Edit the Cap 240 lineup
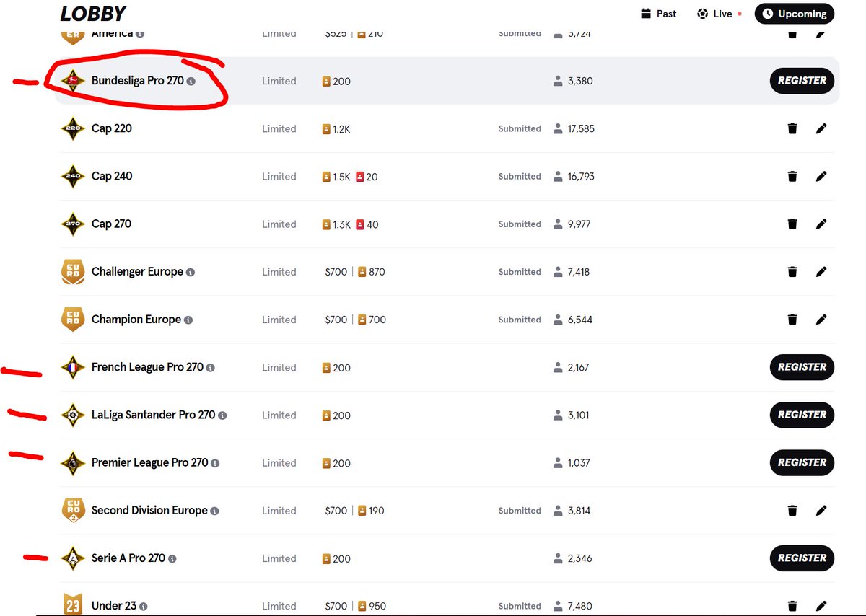This screenshot has width=866, height=616. point(821,176)
